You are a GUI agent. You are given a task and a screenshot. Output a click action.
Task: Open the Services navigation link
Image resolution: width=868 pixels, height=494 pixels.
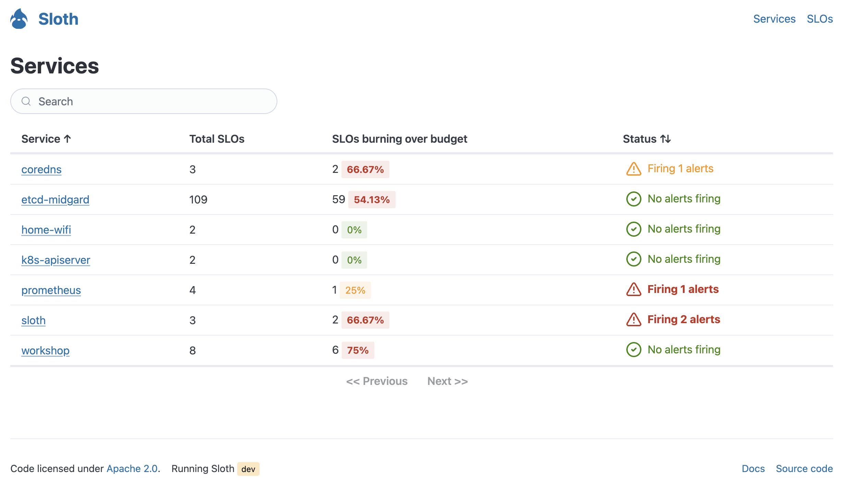[x=774, y=19]
